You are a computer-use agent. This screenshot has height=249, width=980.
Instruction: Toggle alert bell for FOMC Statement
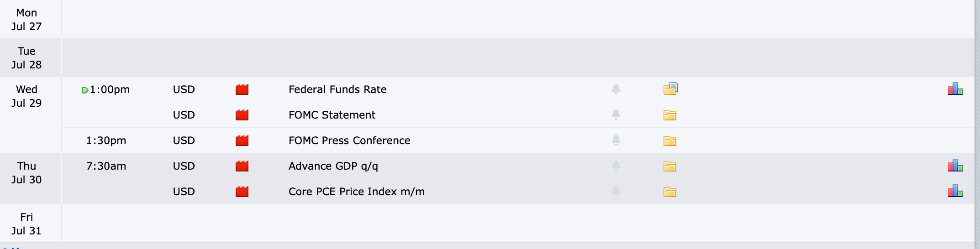click(616, 114)
